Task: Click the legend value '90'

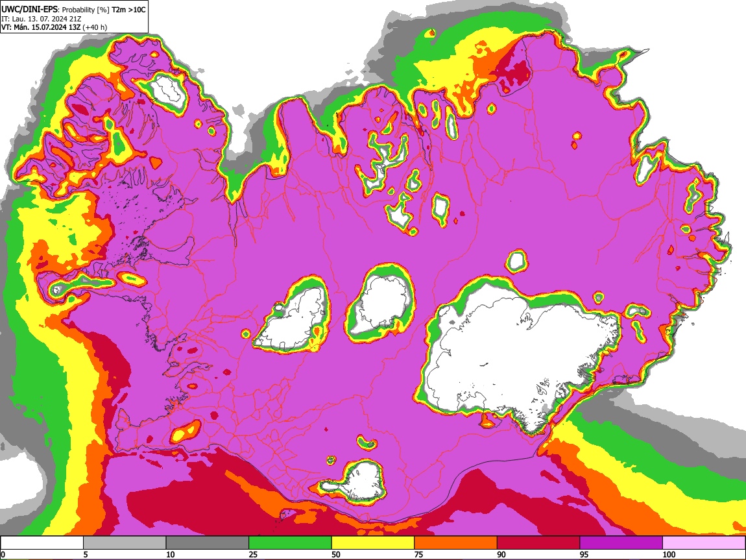Action: [501, 554]
